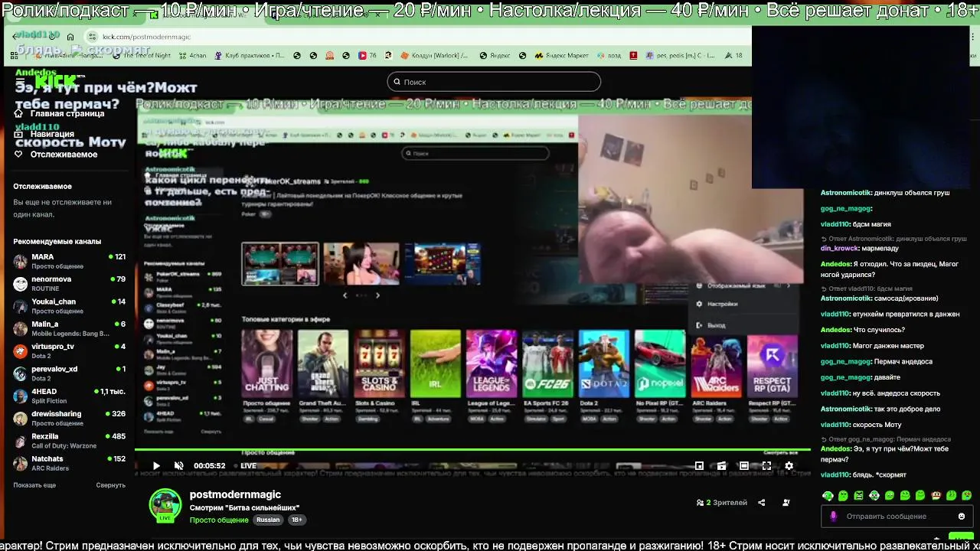Click the 'Russian' language tag
Screen dimensions: 980x551
tap(268, 520)
